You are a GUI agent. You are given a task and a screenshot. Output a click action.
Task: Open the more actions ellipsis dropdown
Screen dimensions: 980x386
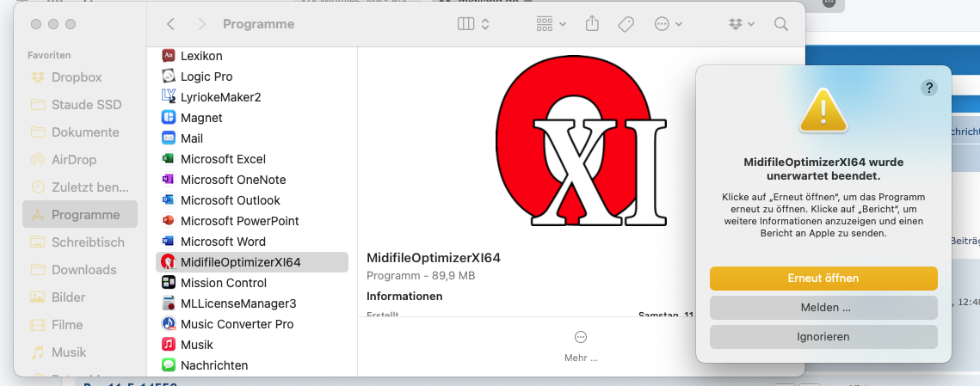(669, 24)
